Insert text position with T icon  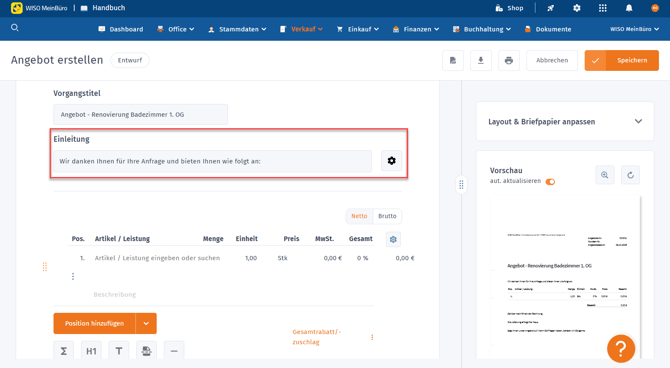(119, 351)
